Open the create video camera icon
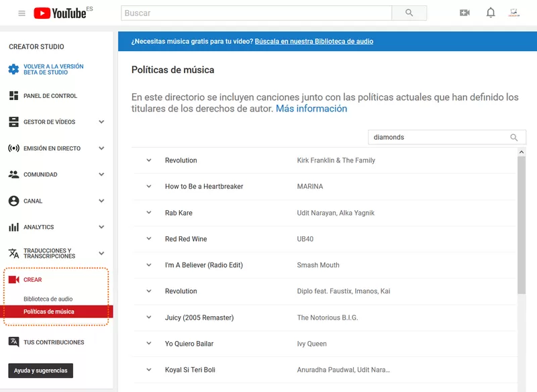The height and width of the screenshot is (392, 537). tap(465, 13)
